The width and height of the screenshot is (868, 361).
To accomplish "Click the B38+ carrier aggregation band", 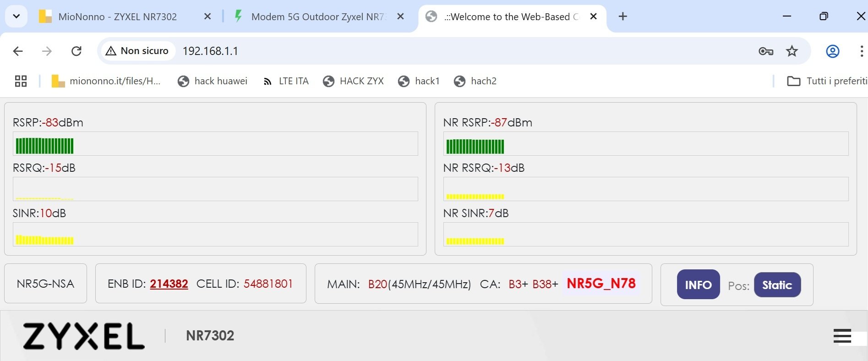I will coord(545,284).
